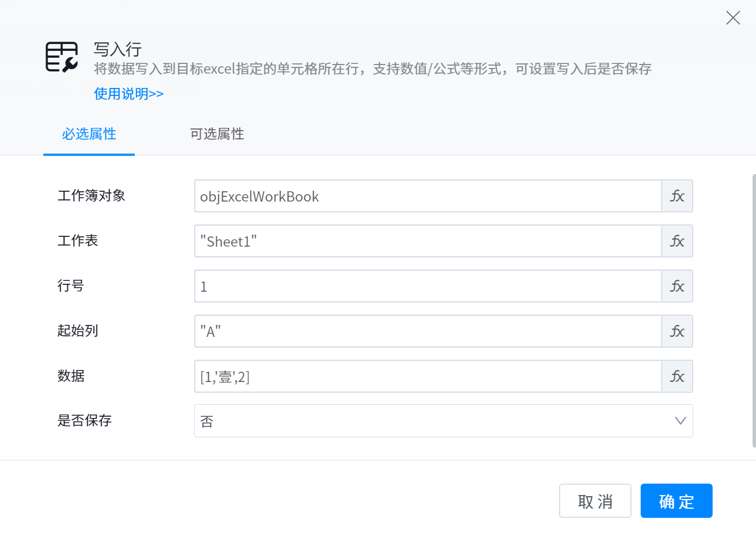Open the 使用说明>> link
756x539 pixels.
tap(128, 94)
